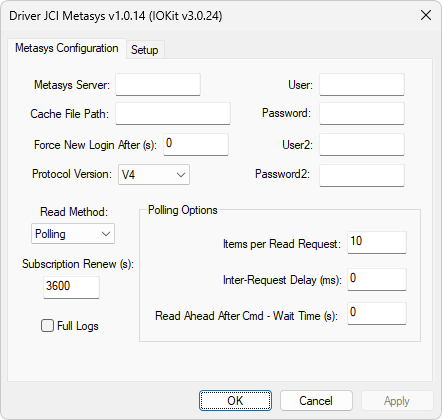Image resolution: width=442 pixels, height=420 pixels.
Task: Click the Items per Read Request label
Action: 282,244
